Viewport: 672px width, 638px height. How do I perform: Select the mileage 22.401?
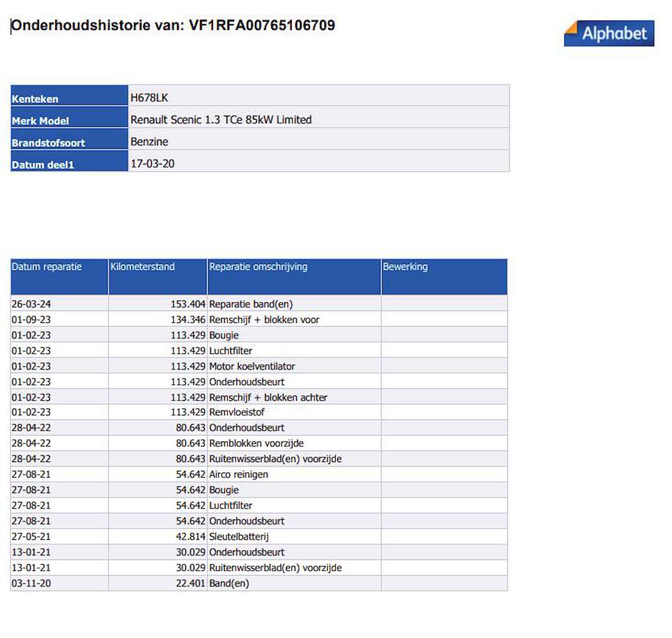[190, 583]
